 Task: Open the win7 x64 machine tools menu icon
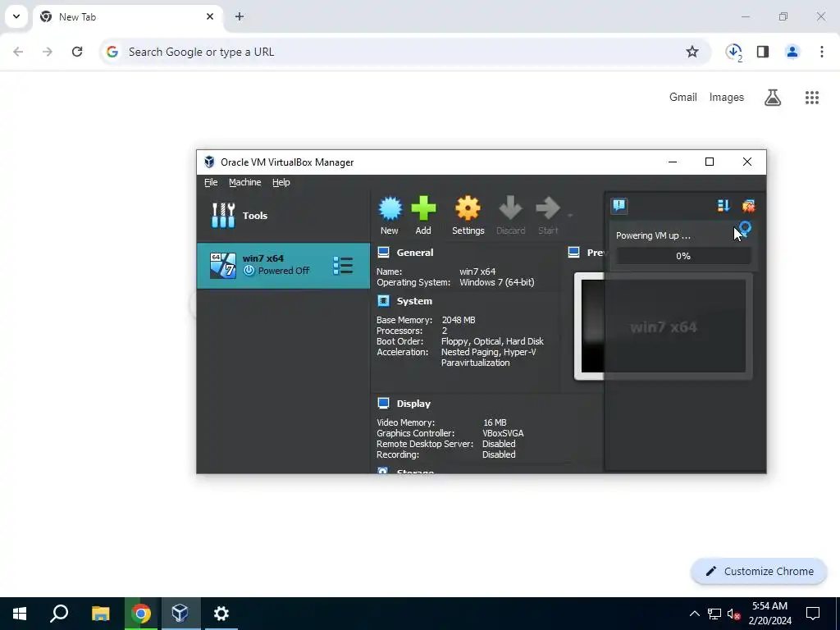[343, 266]
